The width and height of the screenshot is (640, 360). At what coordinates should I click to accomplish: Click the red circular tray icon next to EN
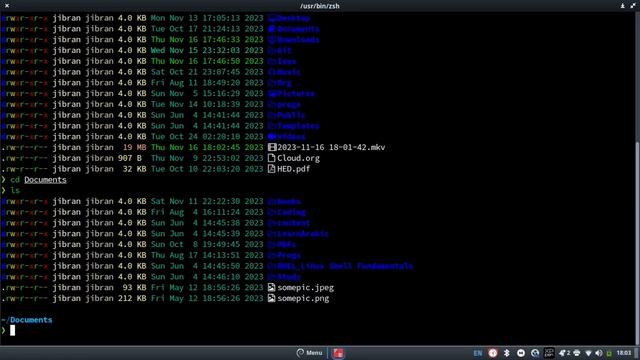(493, 353)
